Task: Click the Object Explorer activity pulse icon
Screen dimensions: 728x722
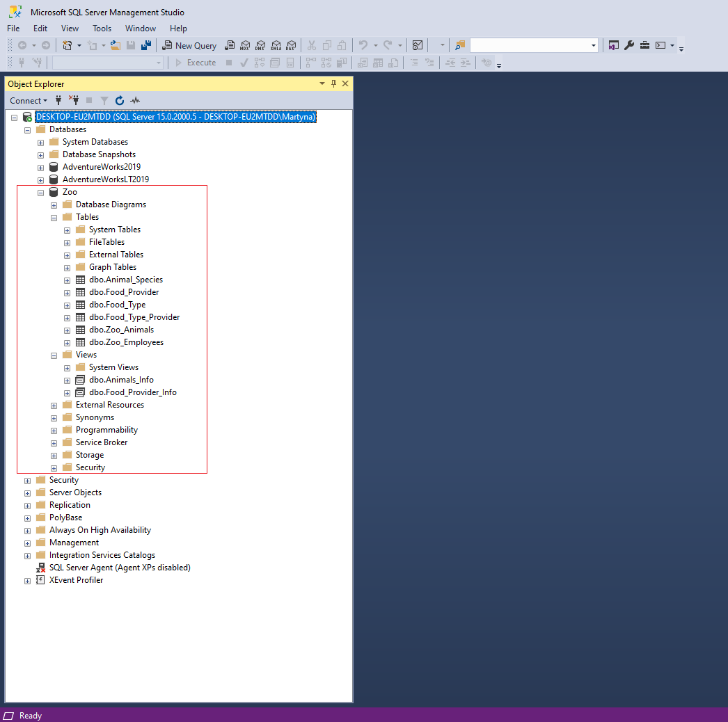Action: tap(135, 100)
